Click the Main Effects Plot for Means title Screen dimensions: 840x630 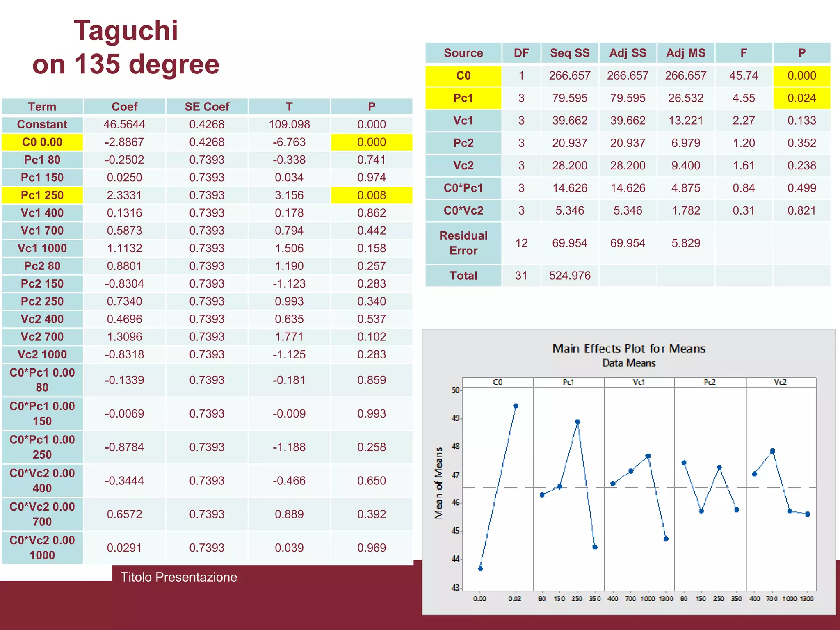tap(629, 349)
